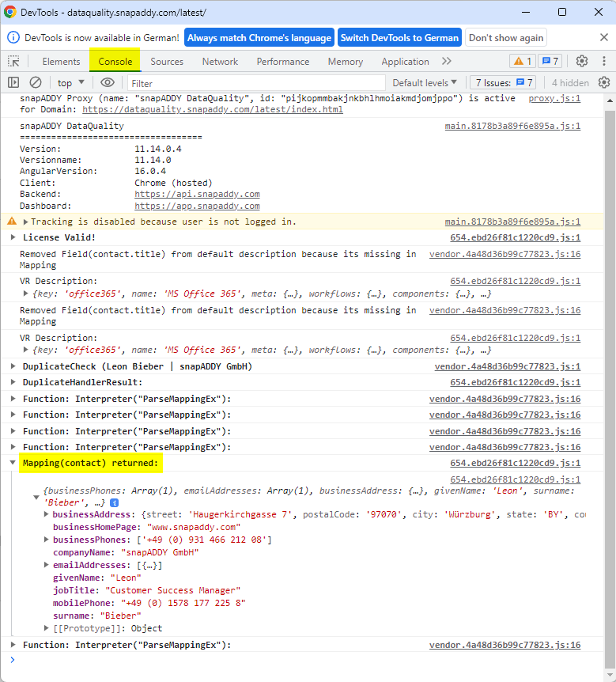Open the https://api.snapaddy.com backend link
This screenshot has width=616, height=682.
pyautogui.click(x=197, y=195)
